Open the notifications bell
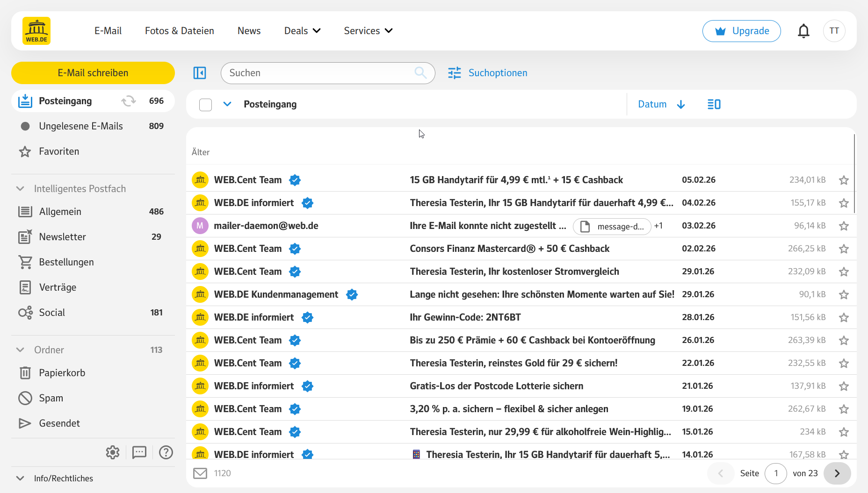 (803, 31)
